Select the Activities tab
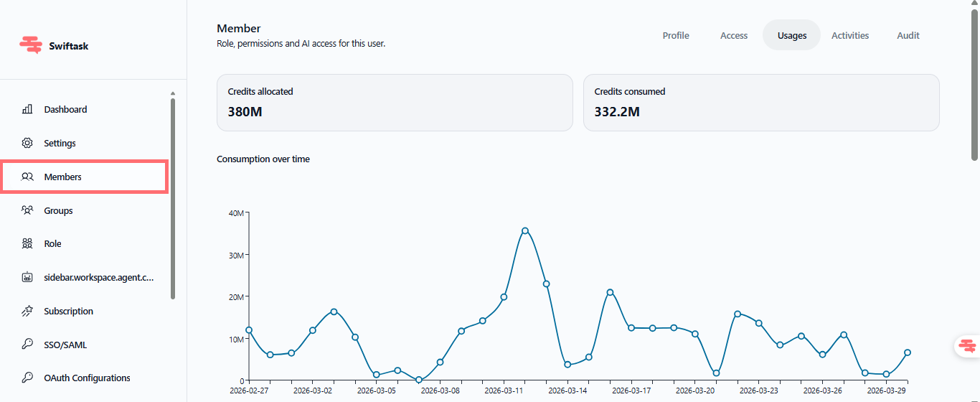Image resolution: width=980 pixels, height=402 pixels. tap(850, 35)
